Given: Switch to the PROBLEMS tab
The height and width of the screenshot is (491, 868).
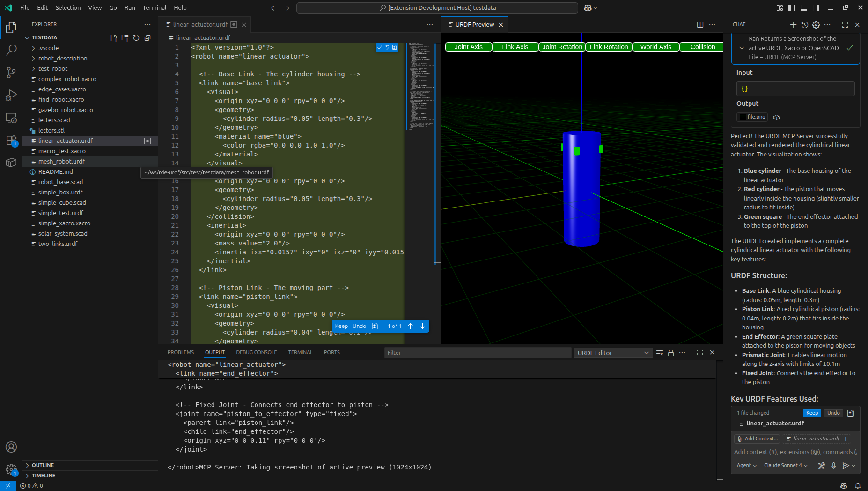Looking at the screenshot, I should [181, 353].
